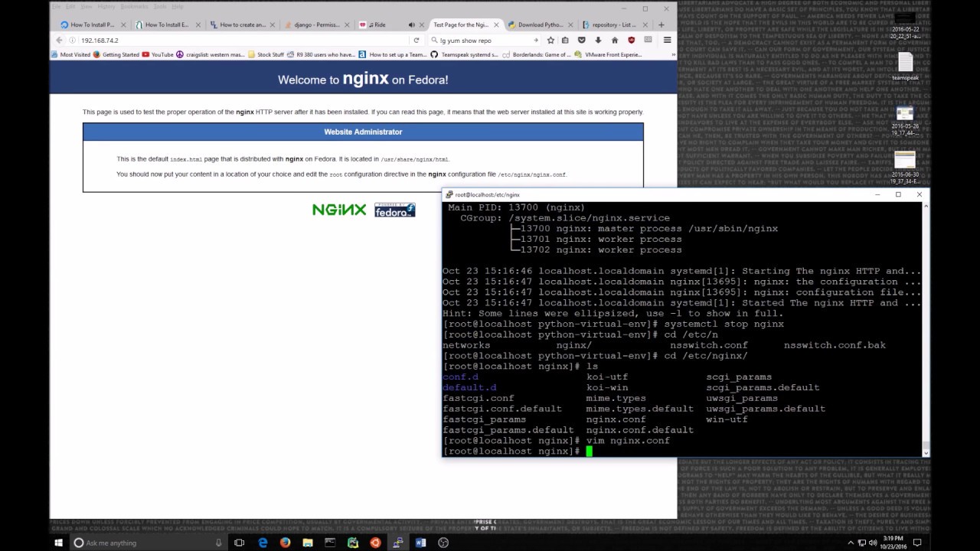Mute the Ride tab speaker icon
Viewport: 980px width, 551px height.
[x=412, y=24]
